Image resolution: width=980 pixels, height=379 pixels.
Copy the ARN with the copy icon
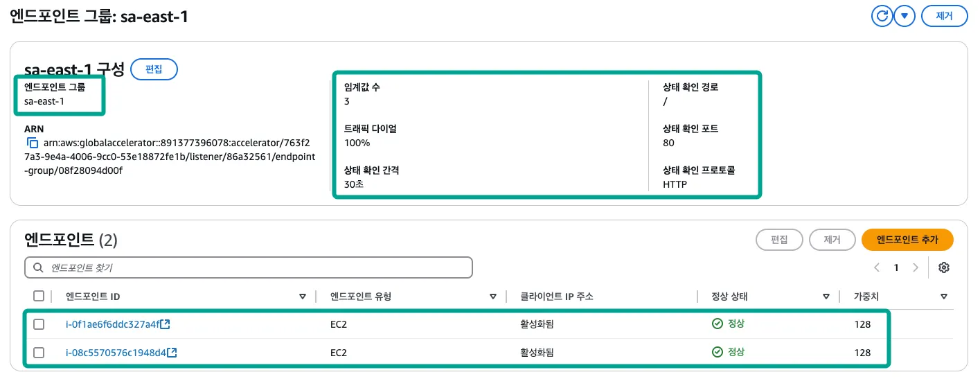[x=32, y=143]
